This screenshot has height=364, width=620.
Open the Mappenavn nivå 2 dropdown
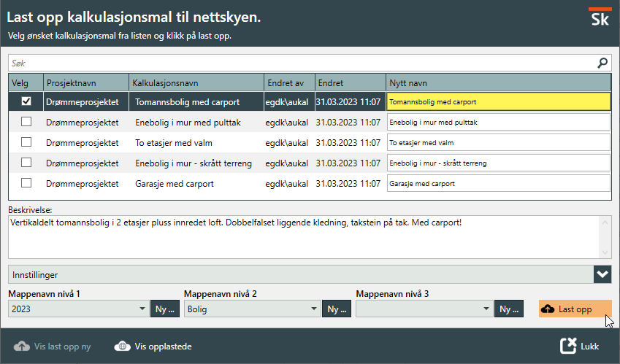click(x=314, y=309)
